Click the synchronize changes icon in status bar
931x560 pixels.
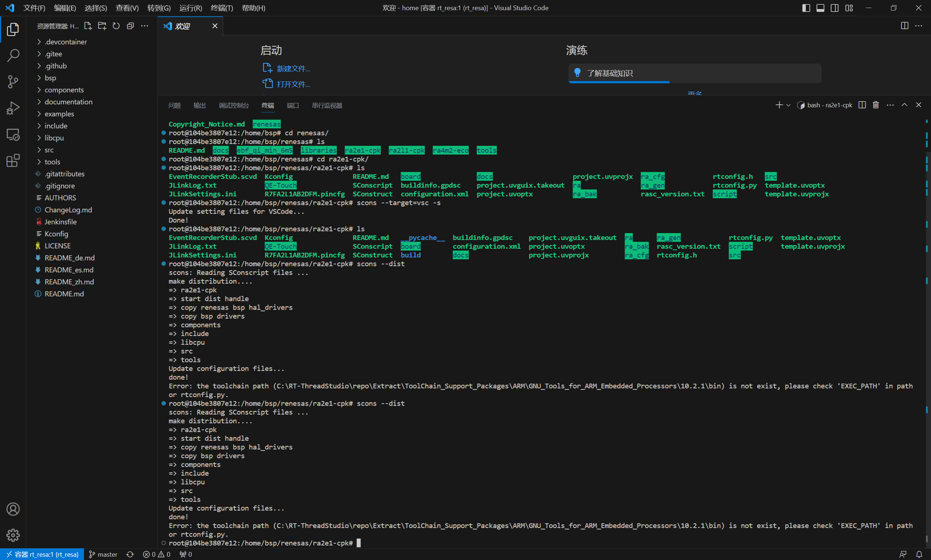click(x=130, y=554)
